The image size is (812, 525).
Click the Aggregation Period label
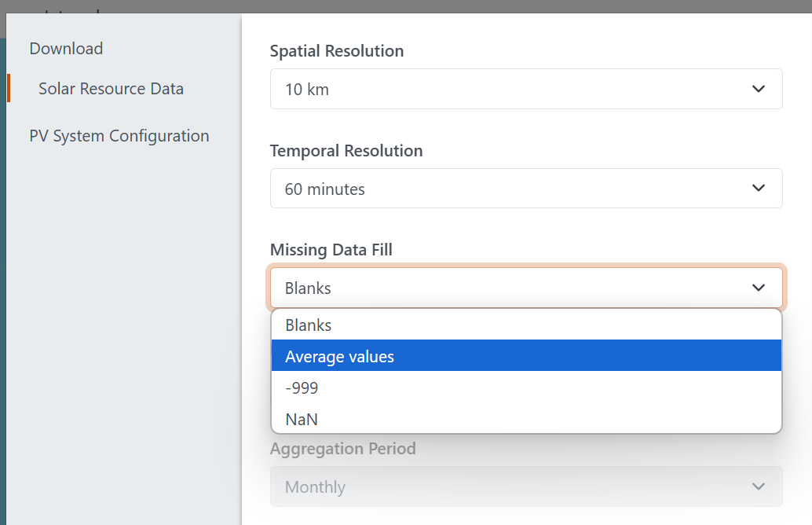tap(342, 449)
